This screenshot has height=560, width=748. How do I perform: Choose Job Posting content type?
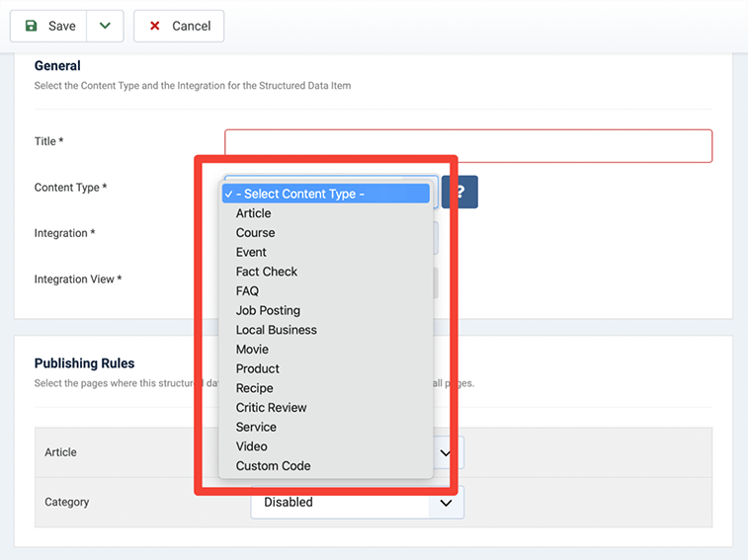(326, 310)
